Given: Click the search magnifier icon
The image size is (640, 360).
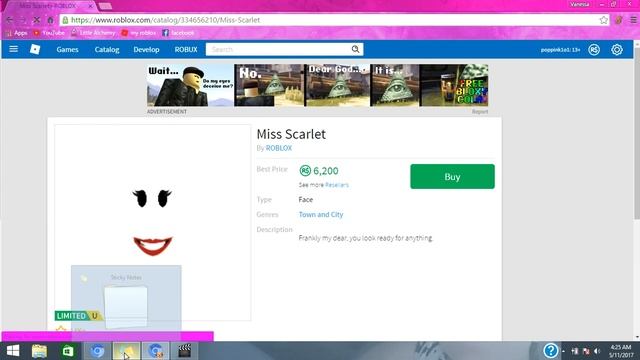Looking at the screenshot, I should [x=356, y=49].
